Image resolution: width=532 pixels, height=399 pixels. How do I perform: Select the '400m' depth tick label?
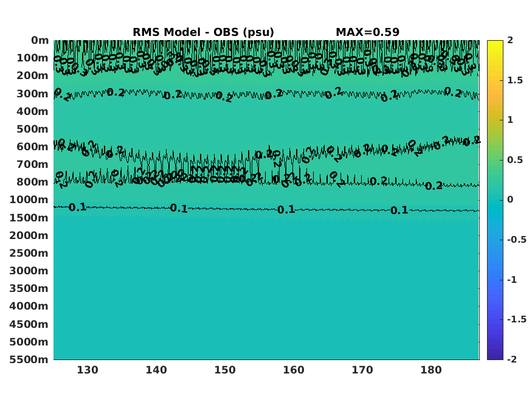33,111
